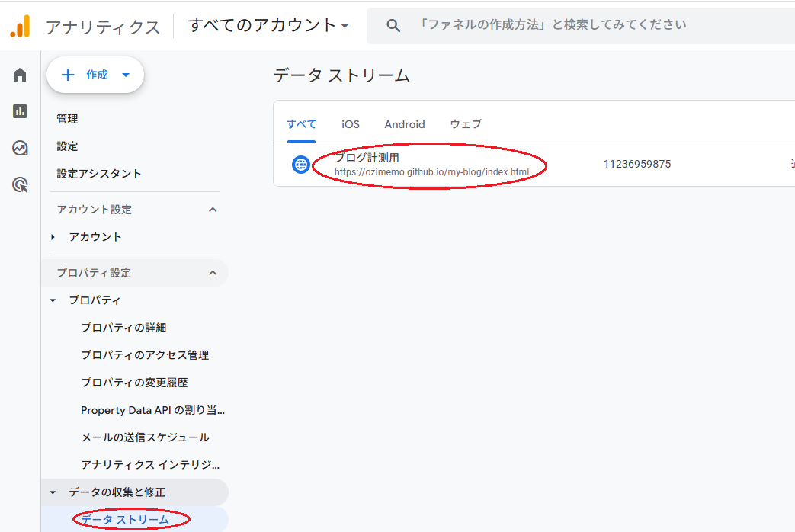Open メールの送信スケジュール
Viewport: 795px width, 532px height.
point(145,437)
